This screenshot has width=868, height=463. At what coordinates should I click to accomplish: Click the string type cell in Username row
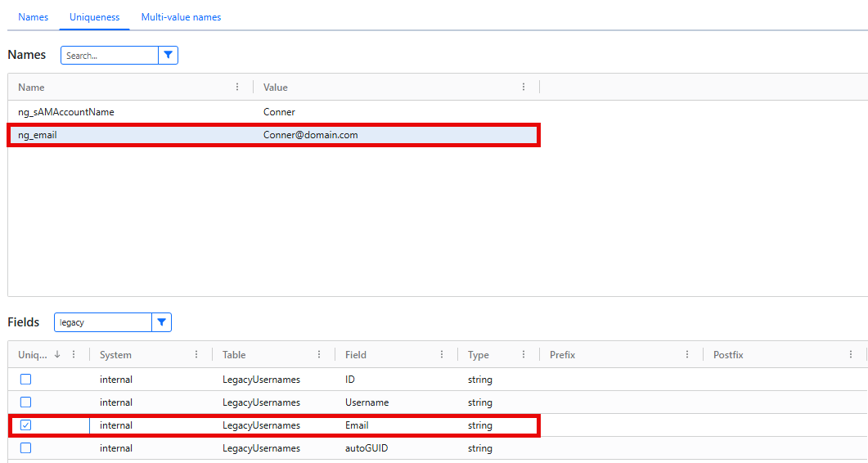(480, 402)
